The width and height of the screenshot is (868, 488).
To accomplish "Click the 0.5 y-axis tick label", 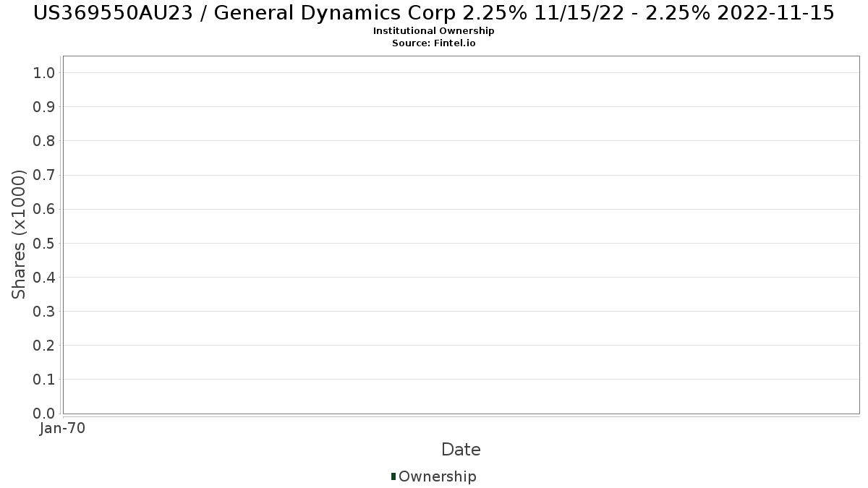I will [x=45, y=243].
